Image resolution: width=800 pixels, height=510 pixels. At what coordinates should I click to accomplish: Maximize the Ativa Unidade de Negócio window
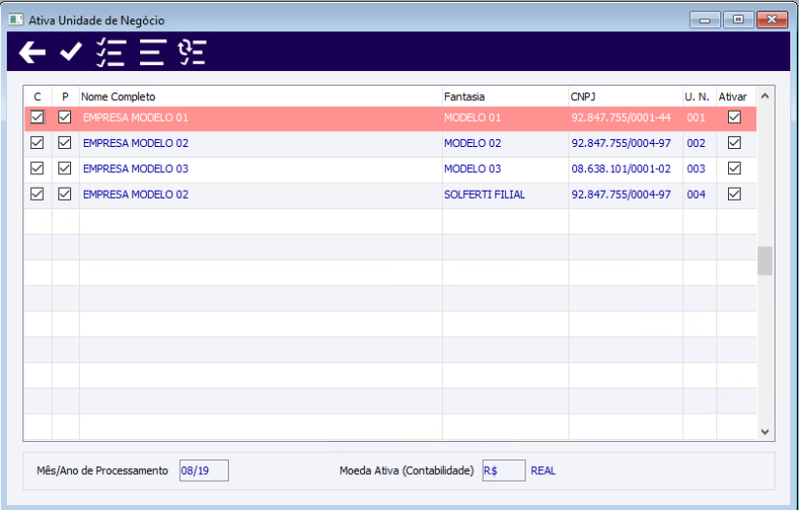738,20
